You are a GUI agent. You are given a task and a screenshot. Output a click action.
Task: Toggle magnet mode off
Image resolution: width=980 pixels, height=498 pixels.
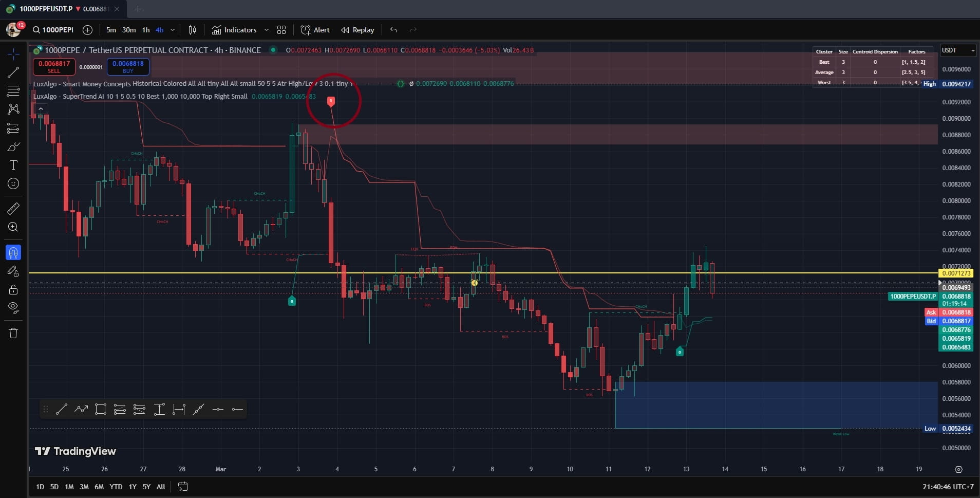click(13, 252)
